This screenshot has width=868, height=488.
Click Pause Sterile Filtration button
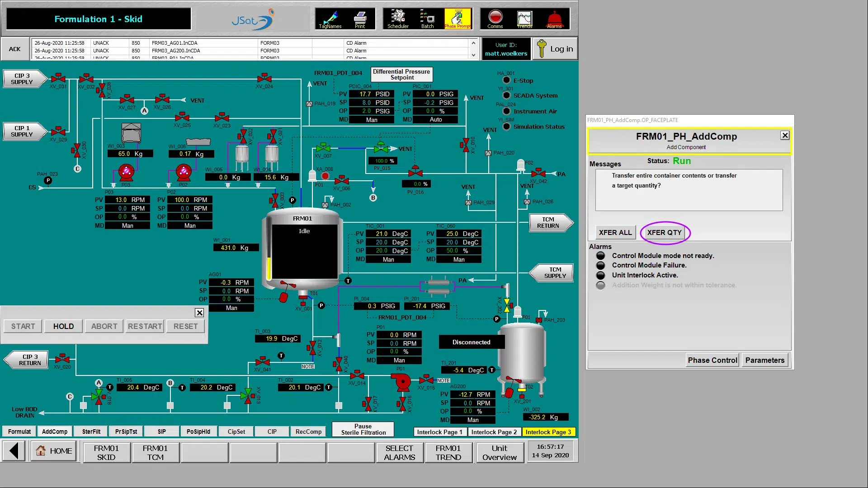pos(363,429)
